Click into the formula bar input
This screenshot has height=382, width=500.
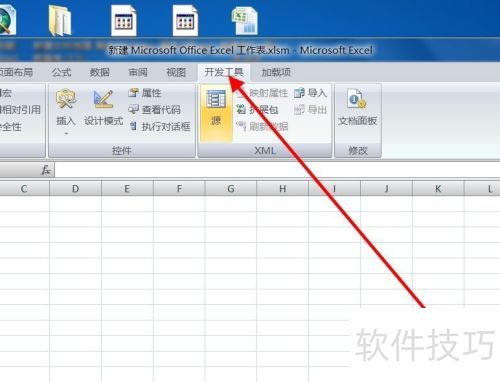click(277, 170)
